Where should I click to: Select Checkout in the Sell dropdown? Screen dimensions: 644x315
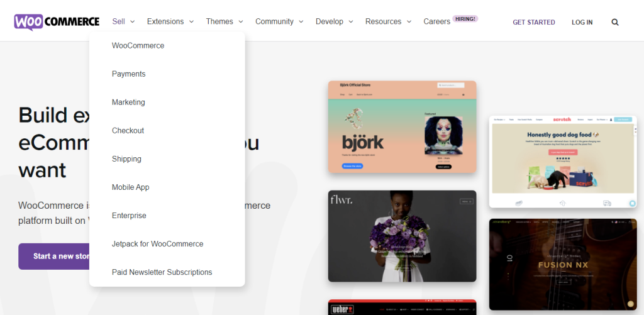[128, 131]
